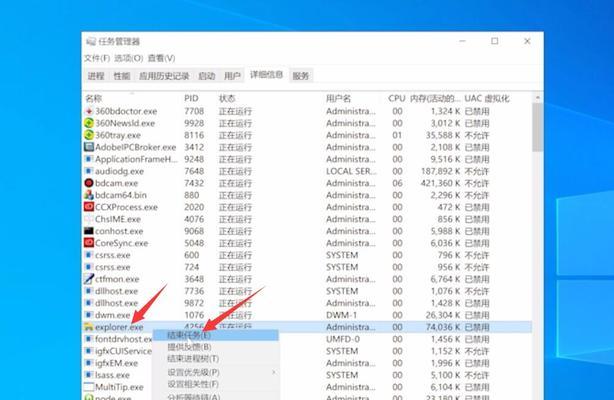Image resolution: width=614 pixels, height=400 pixels.
Task: Select csrss.exe with PID 724
Action: [307, 267]
